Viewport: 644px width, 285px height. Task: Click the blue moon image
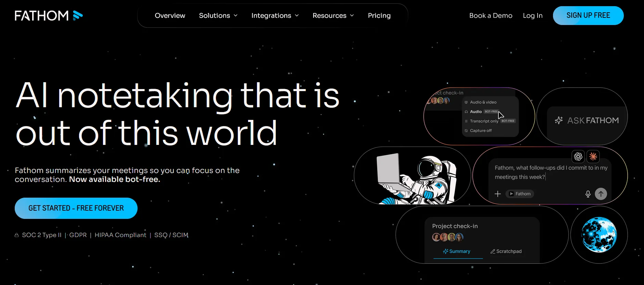[x=599, y=235]
